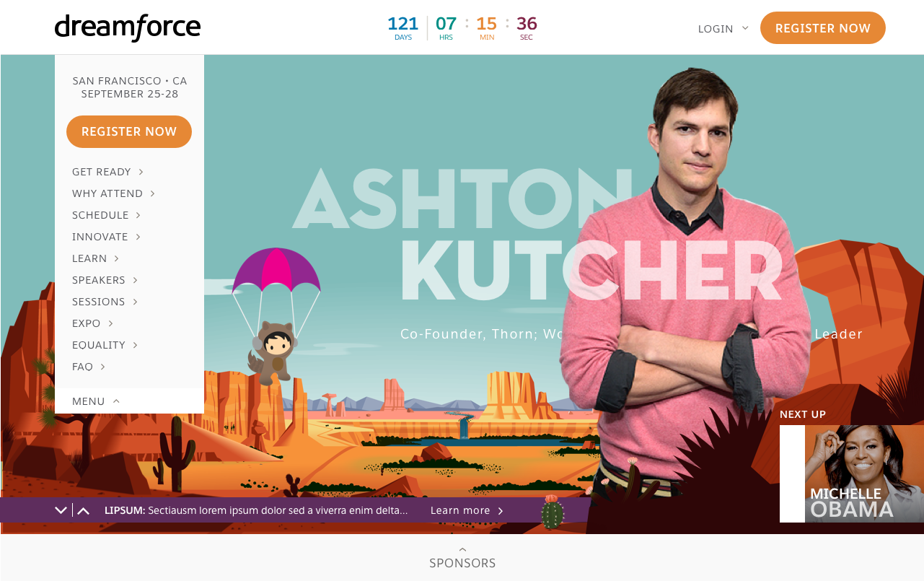Click the header REGISTER NOW button
The height and width of the screenshot is (581, 924).
coord(823,28)
